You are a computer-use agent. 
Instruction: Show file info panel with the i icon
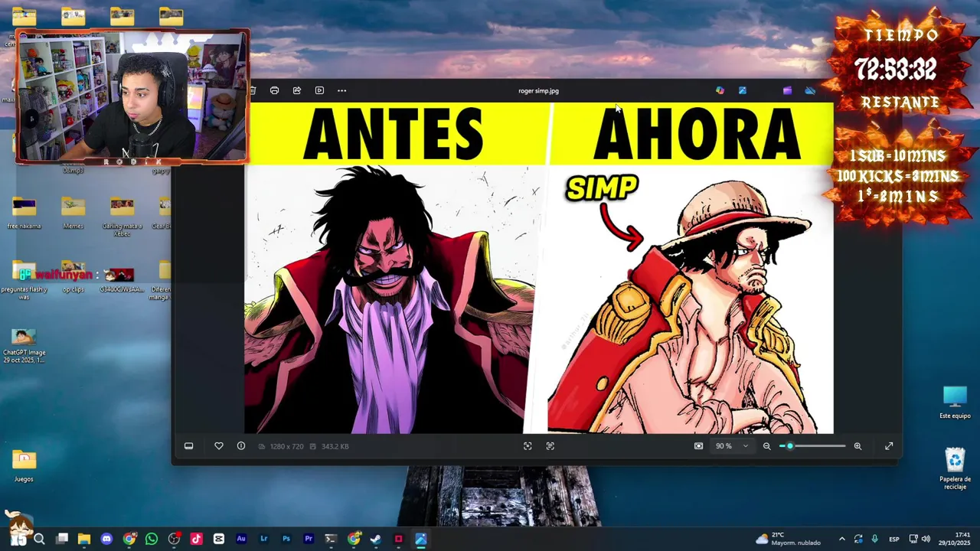pos(241,446)
